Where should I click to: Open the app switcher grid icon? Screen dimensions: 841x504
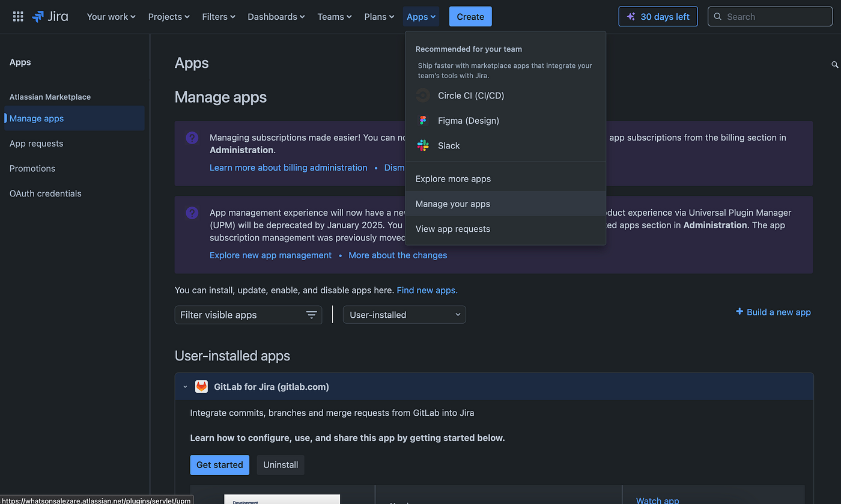18,17
